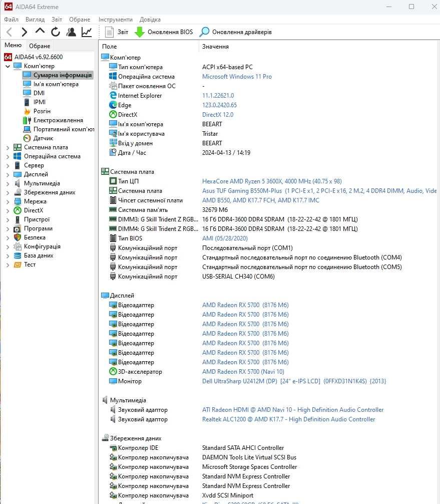The width and height of the screenshot is (440, 504).
Task: Refresh using the circular arrow toolbar icon
Action: [x=56, y=32]
